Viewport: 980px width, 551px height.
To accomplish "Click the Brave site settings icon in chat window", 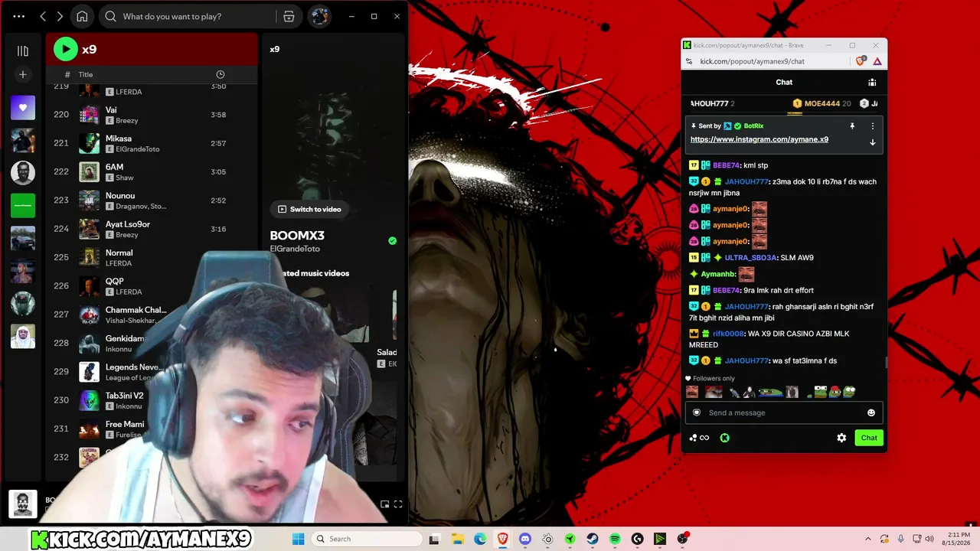I will (x=688, y=61).
